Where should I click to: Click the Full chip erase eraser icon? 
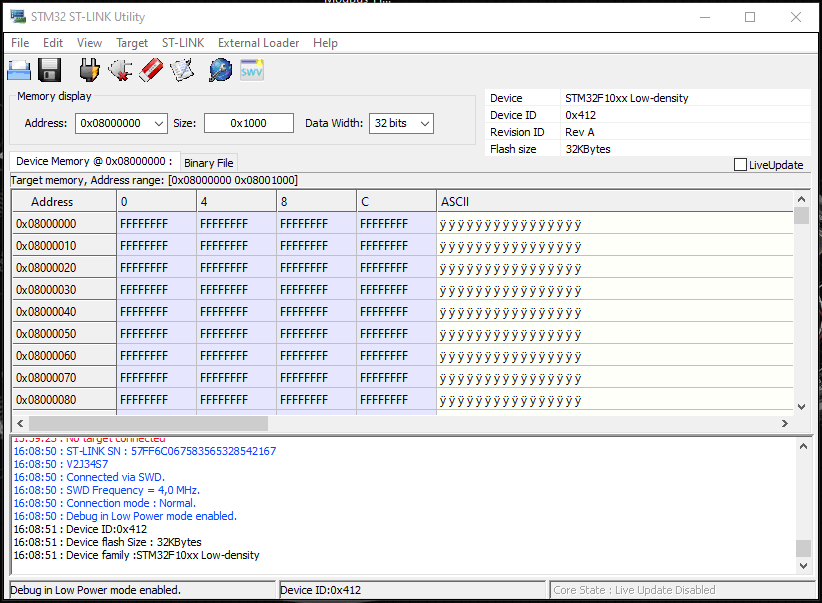point(152,70)
